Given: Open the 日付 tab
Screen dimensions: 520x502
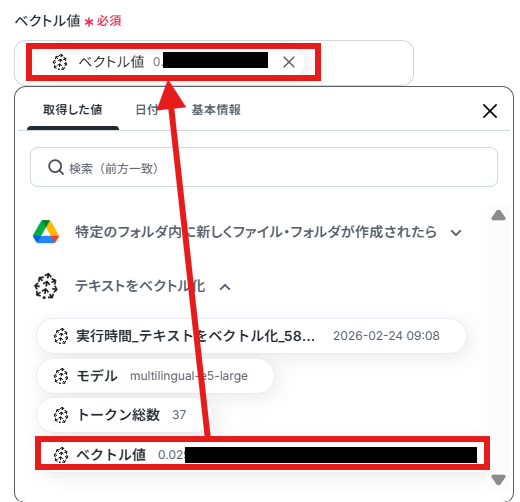Looking at the screenshot, I should tap(147, 110).
